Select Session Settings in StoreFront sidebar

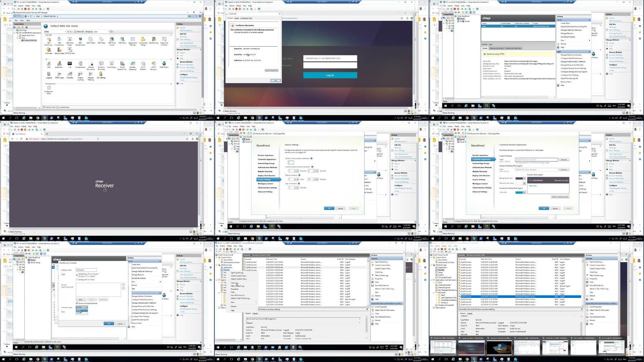[x=264, y=179]
